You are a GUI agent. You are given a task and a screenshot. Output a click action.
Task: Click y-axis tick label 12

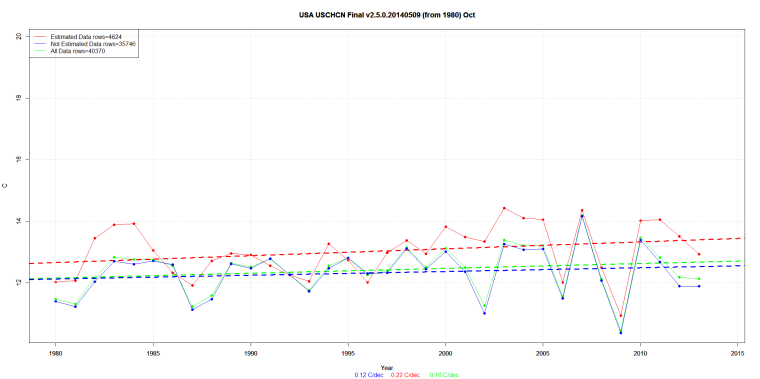pos(18,283)
